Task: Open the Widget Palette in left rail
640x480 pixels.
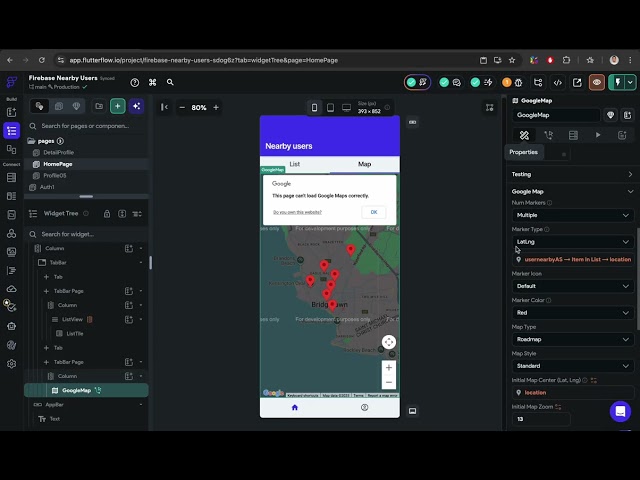Action: [11, 112]
